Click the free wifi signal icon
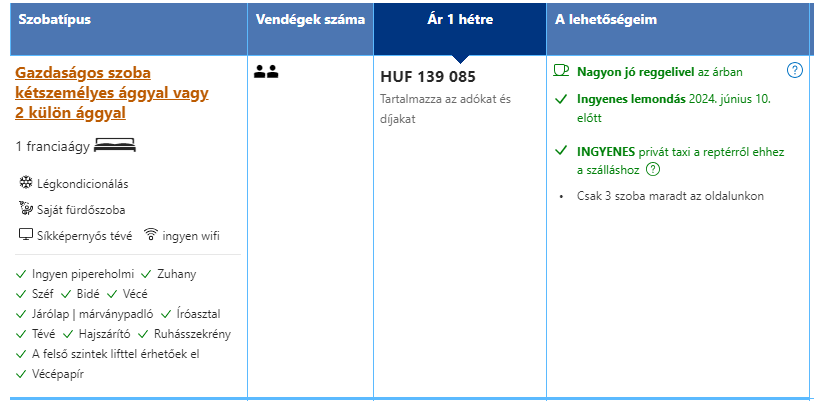 click(x=151, y=235)
